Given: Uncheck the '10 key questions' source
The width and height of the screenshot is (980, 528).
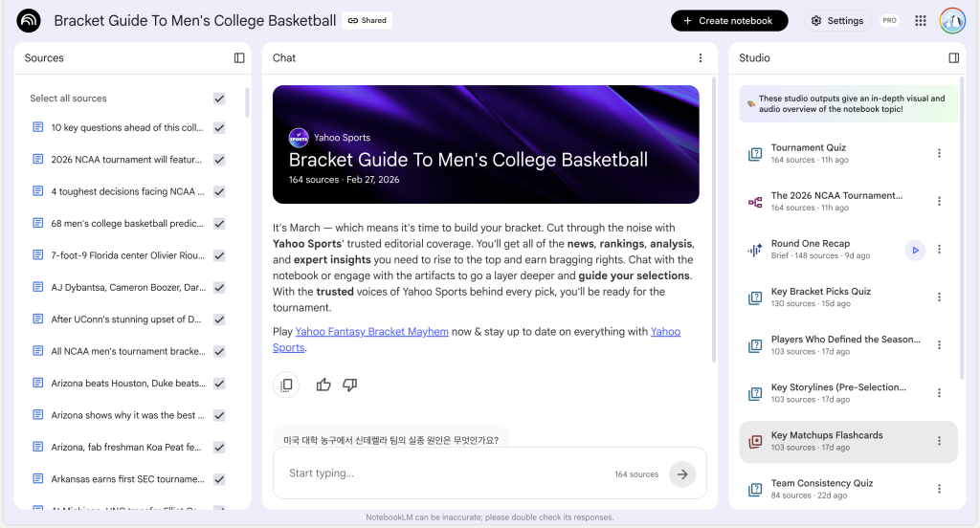Looking at the screenshot, I should 219,127.
